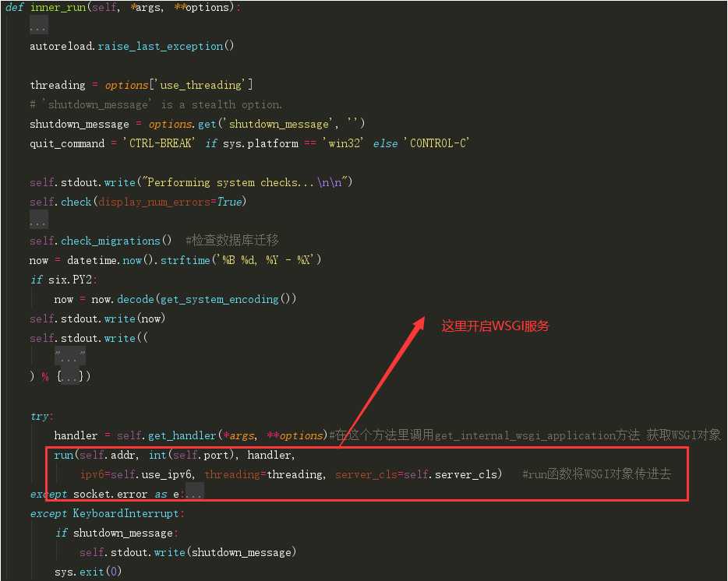Click the 'CONTROL-C' string literal
Screen dimensions: 728x581
pyautogui.click(x=436, y=143)
